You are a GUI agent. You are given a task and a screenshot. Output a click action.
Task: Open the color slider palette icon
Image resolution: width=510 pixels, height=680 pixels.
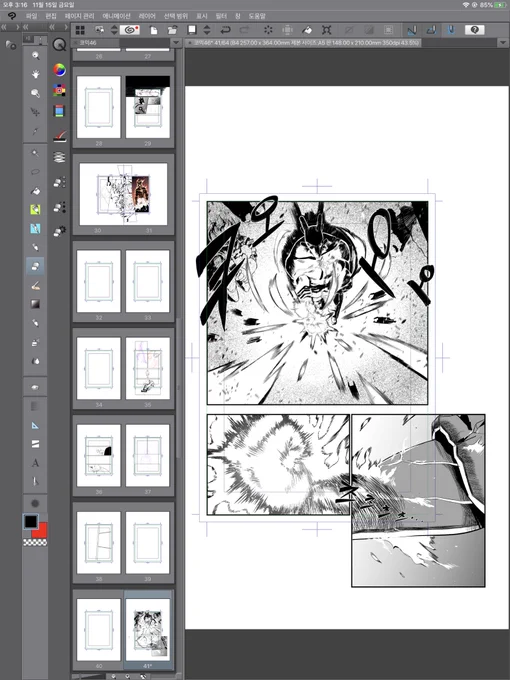click(59, 111)
